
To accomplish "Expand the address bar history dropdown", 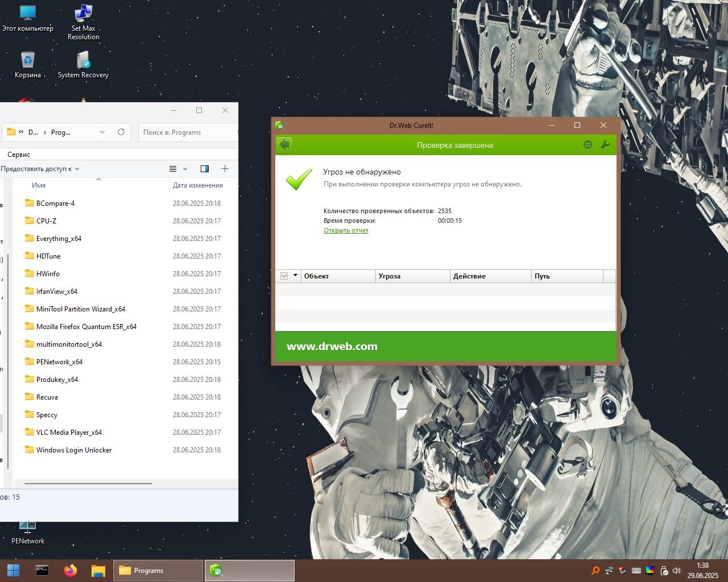I will [x=102, y=132].
